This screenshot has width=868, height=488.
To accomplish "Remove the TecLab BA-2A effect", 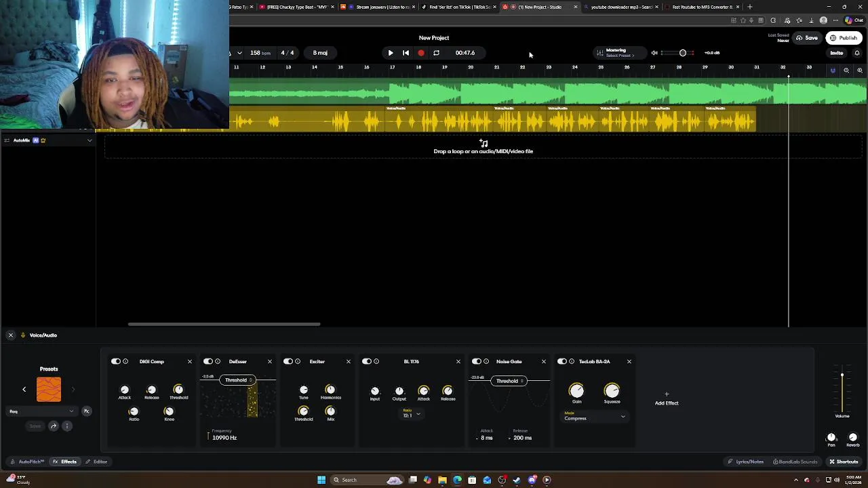I will coord(629,361).
